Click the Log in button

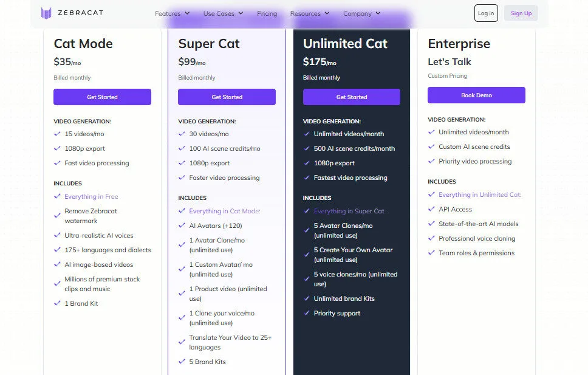tap(485, 13)
